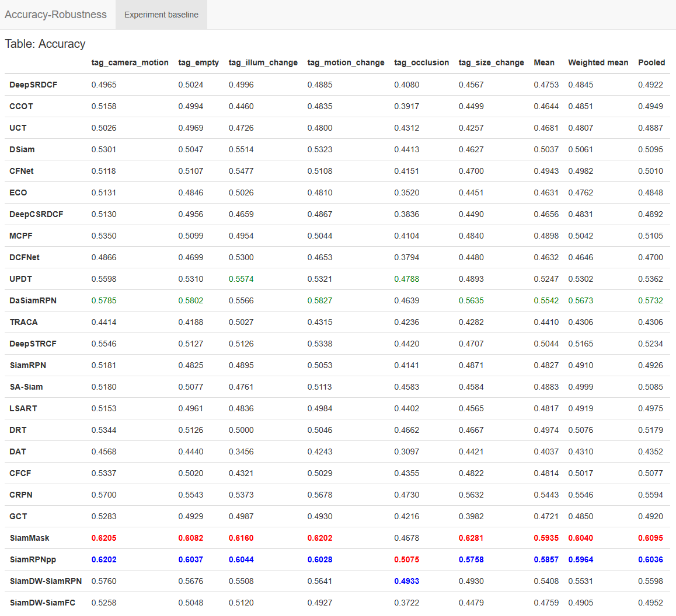
Task: Open the Experiment baseline tab
Action: [161, 15]
